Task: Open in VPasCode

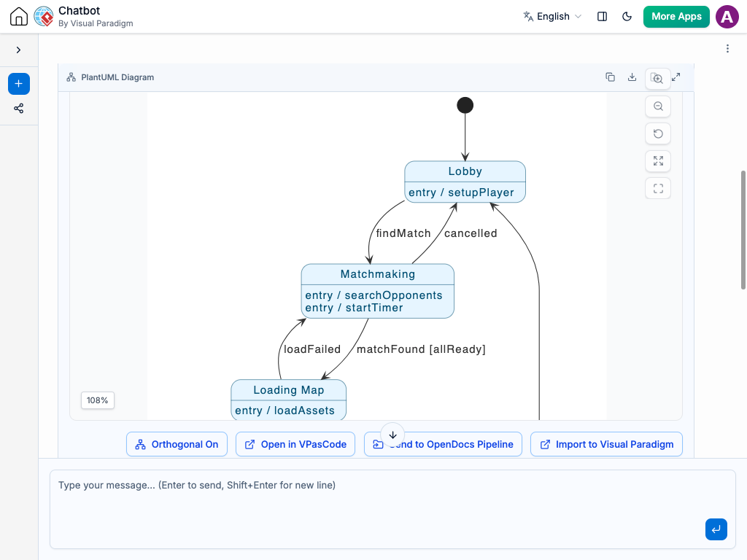Action: click(295, 444)
